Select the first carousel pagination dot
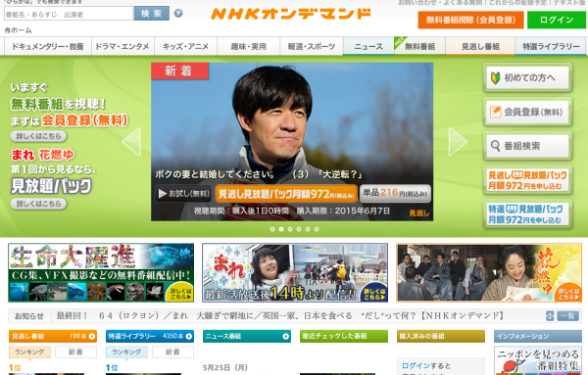 coord(272,229)
